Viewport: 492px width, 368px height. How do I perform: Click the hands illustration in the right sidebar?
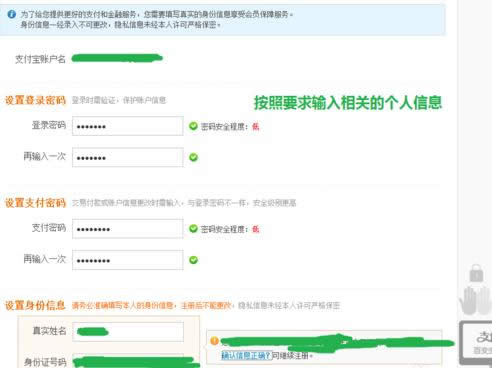(x=475, y=300)
